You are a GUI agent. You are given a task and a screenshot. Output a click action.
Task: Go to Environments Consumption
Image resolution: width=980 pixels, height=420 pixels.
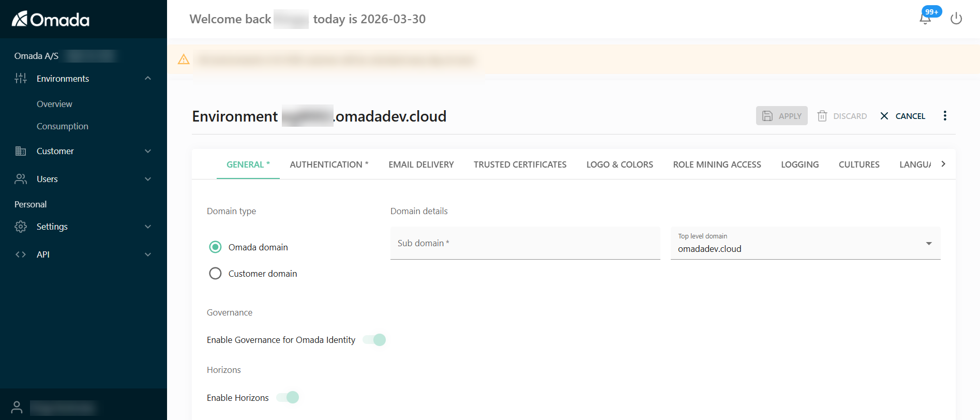click(62, 126)
